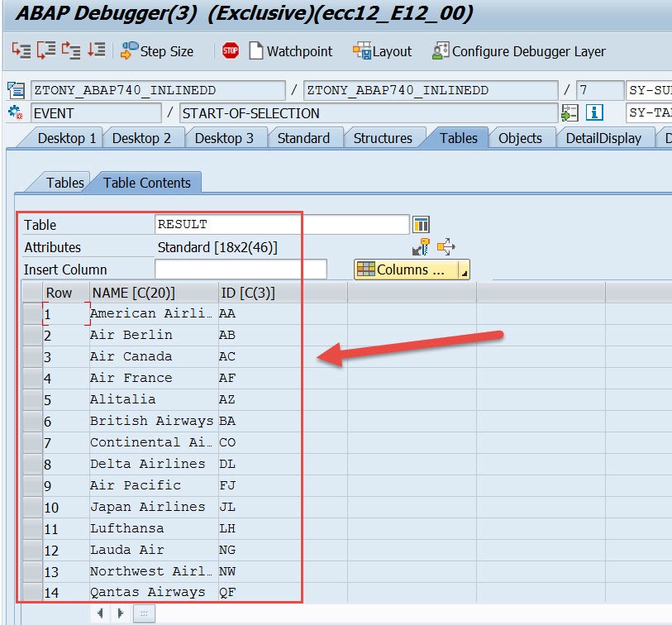
Task: Click the 'British Airways' cell
Action: (152, 421)
